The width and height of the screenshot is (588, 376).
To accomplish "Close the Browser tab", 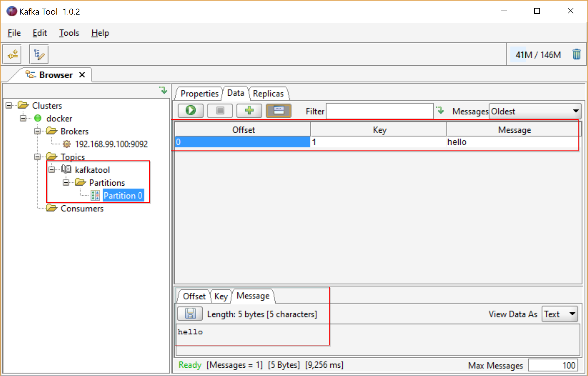I will [x=82, y=75].
